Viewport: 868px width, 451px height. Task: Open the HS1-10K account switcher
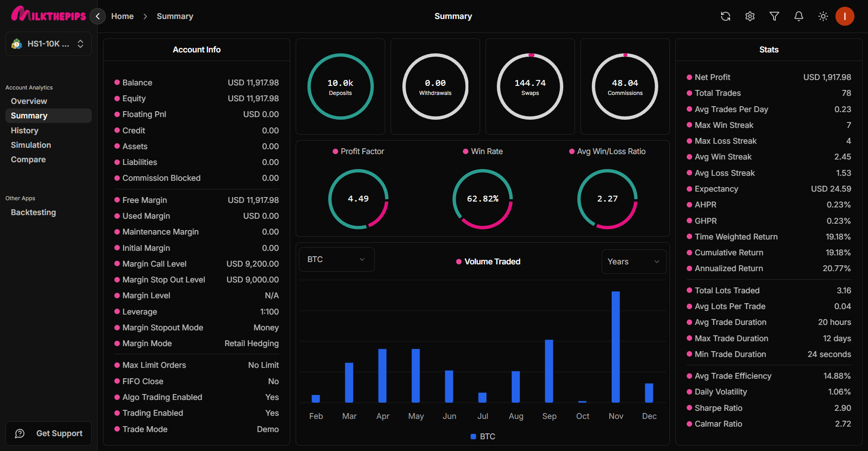click(x=48, y=44)
